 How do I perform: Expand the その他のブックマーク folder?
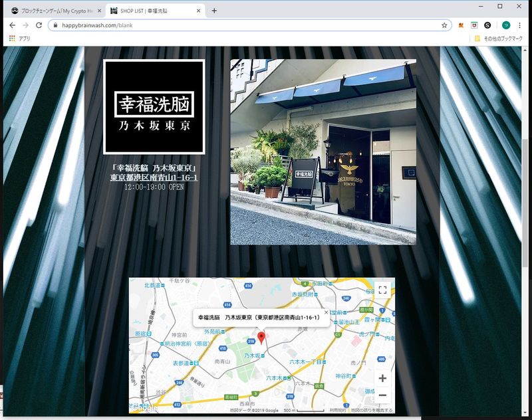[499, 39]
